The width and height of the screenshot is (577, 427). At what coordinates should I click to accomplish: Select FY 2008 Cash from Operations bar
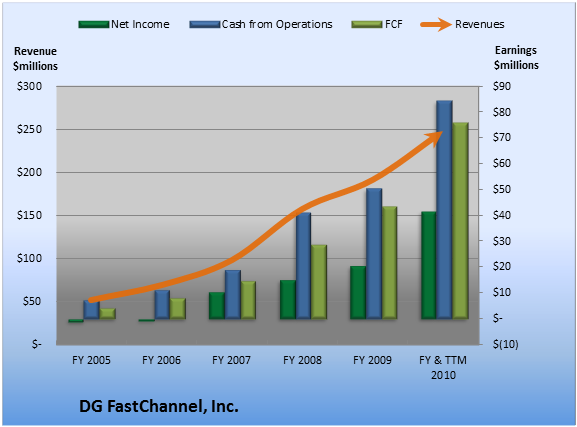pyautogui.click(x=304, y=266)
